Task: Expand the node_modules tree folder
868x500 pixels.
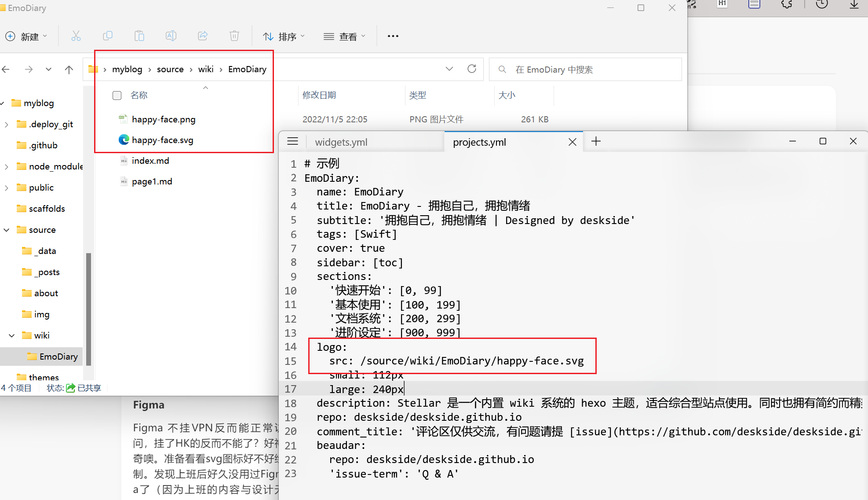Action: 6,167
